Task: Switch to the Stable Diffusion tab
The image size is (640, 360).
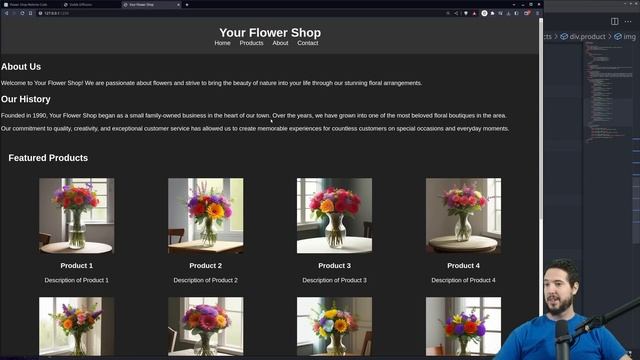Action: [x=92, y=4]
